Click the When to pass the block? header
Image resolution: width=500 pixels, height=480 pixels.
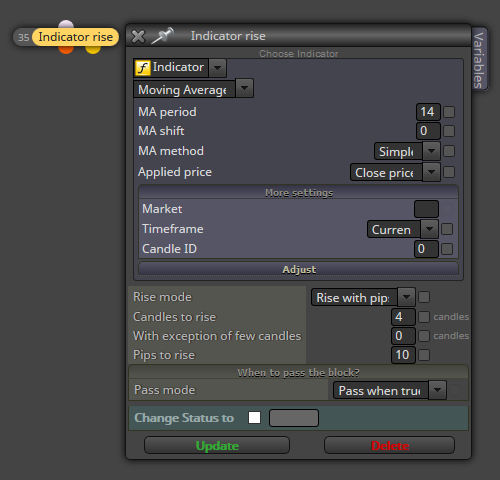(x=298, y=373)
